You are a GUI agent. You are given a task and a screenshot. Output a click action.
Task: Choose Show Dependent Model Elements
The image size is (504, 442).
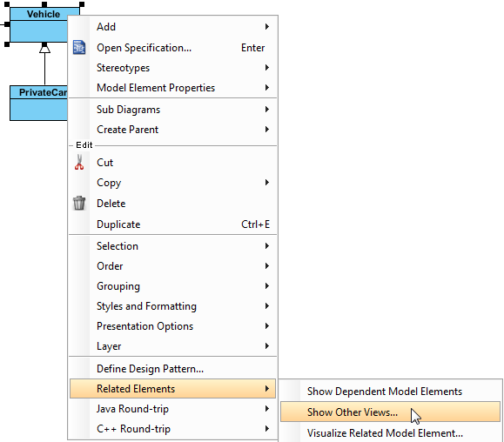point(390,392)
